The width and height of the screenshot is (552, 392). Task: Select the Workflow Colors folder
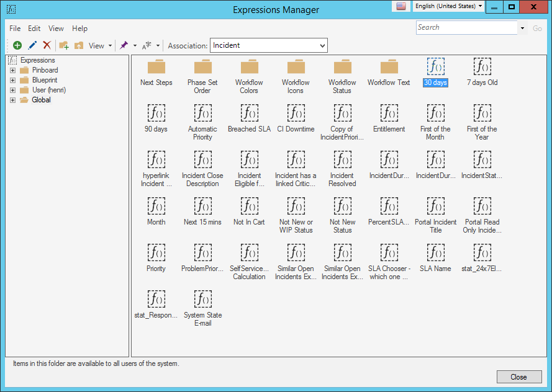249,77
